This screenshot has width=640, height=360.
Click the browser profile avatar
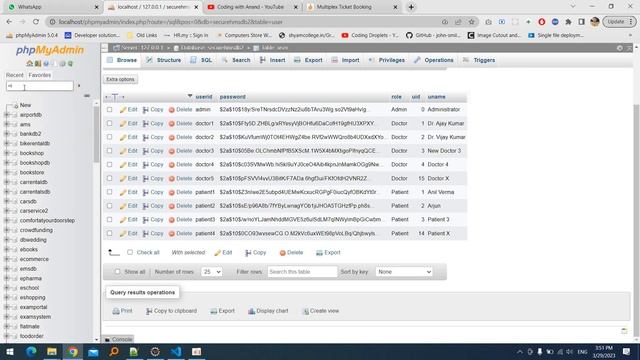[595, 22]
